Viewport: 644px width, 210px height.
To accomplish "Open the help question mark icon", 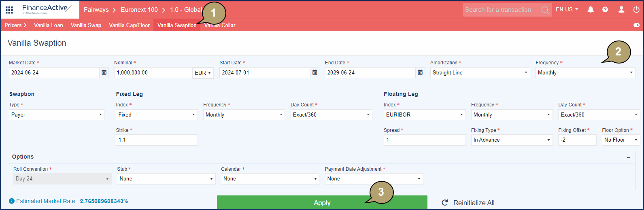I will coord(605,10).
